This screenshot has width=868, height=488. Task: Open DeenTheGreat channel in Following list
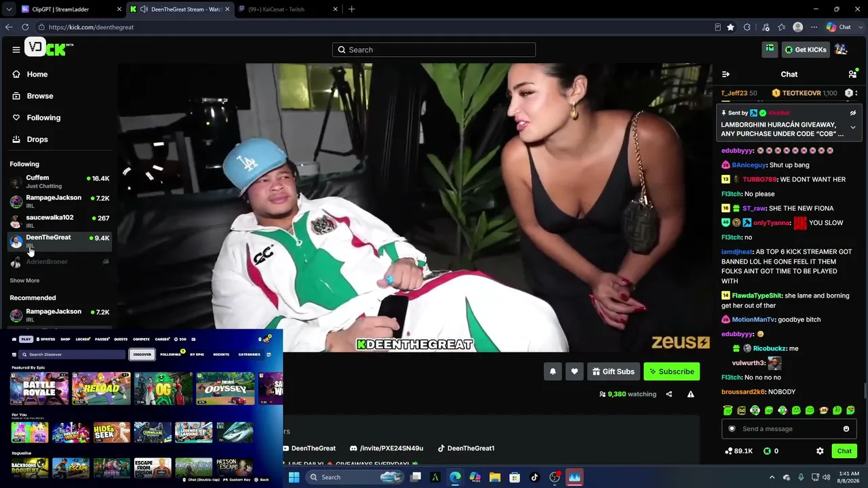(x=60, y=241)
